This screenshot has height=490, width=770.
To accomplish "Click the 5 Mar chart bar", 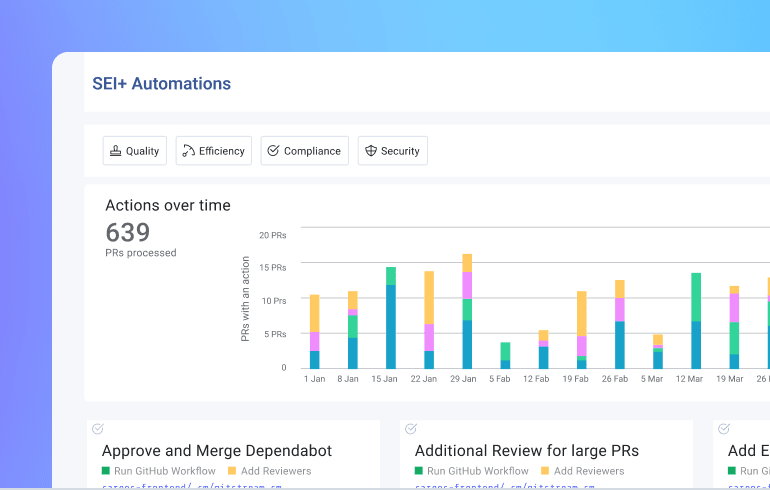I will point(658,352).
